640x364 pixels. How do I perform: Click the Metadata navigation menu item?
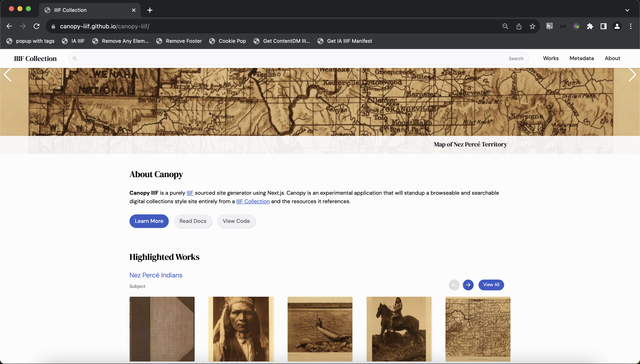pyautogui.click(x=582, y=58)
